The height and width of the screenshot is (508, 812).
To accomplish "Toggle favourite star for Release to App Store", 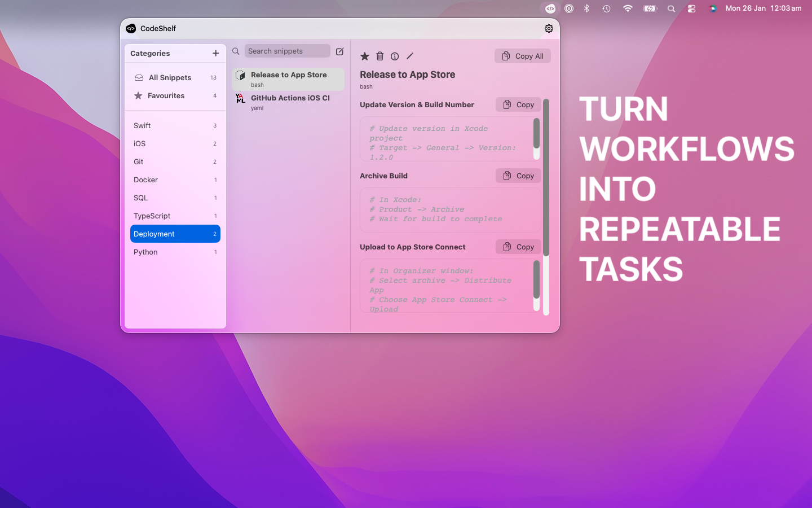I will pos(364,56).
